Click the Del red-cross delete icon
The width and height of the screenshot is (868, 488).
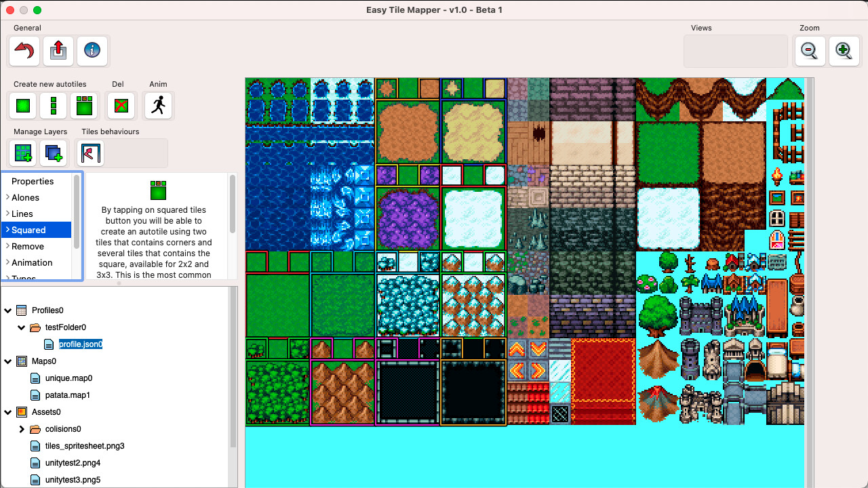click(121, 106)
